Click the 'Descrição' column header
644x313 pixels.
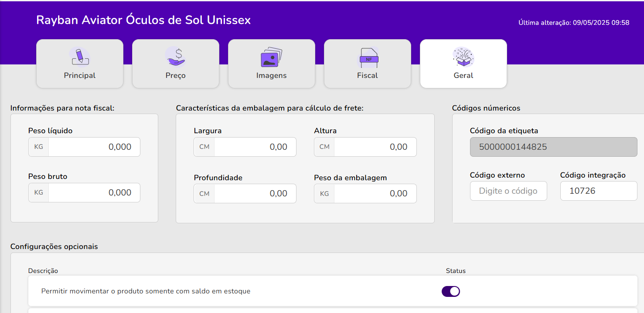43,271
